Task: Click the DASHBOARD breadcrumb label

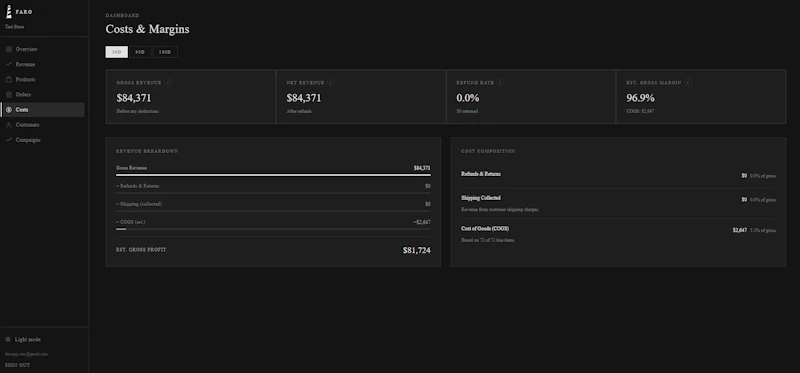Action: (x=122, y=16)
